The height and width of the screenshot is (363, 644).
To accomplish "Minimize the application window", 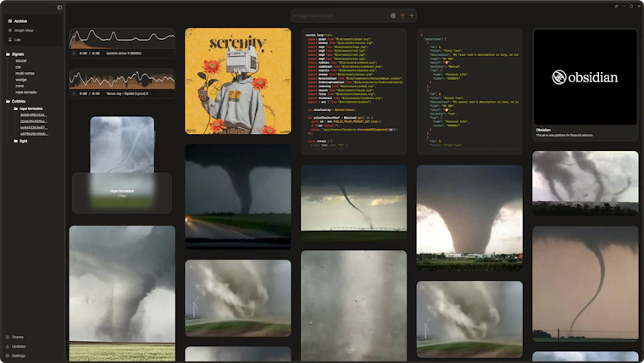I will tap(624, 6).
